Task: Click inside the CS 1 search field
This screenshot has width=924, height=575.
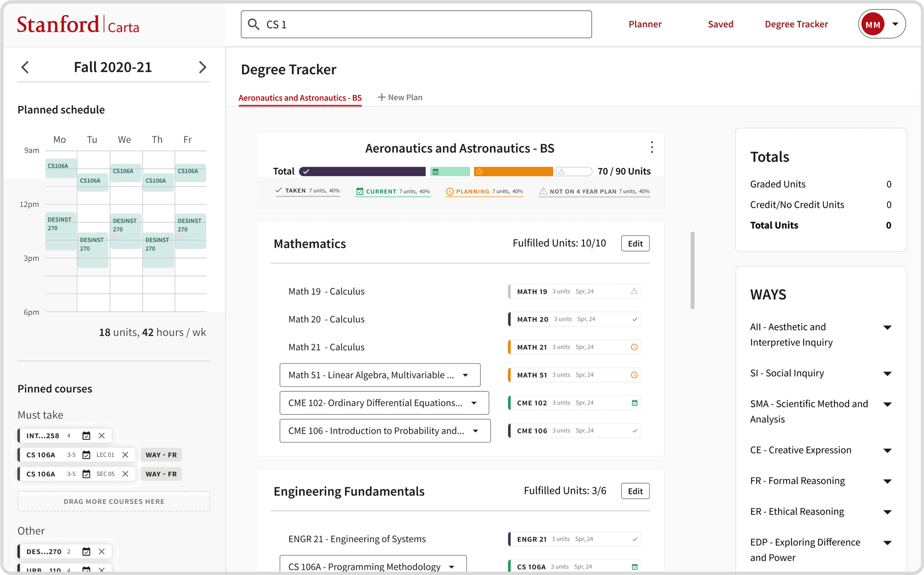Action: [419, 24]
